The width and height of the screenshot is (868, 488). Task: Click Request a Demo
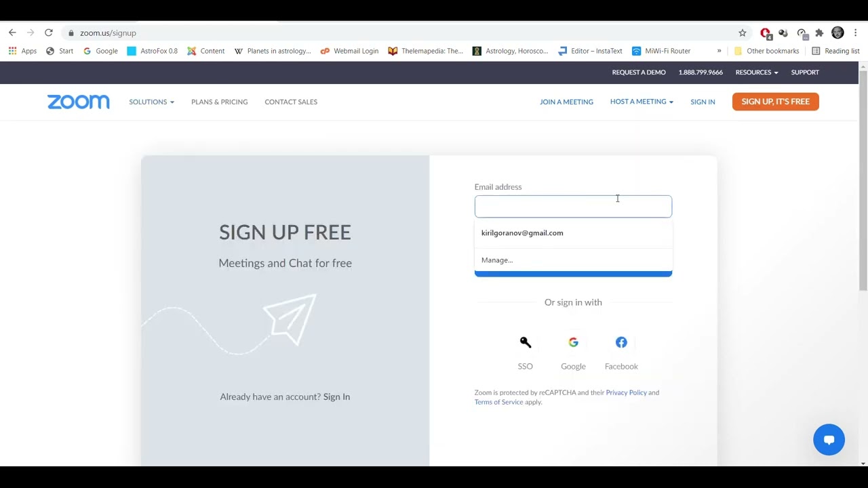coord(639,72)
